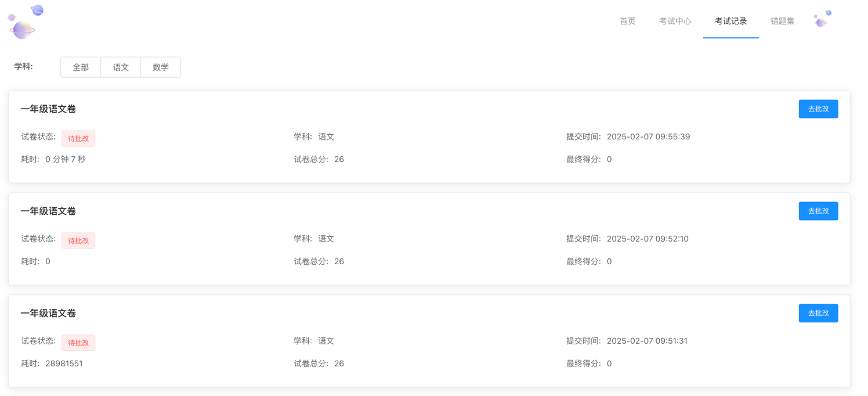
Task: Open the 首页 navigation item
Action: pos(627,21)
